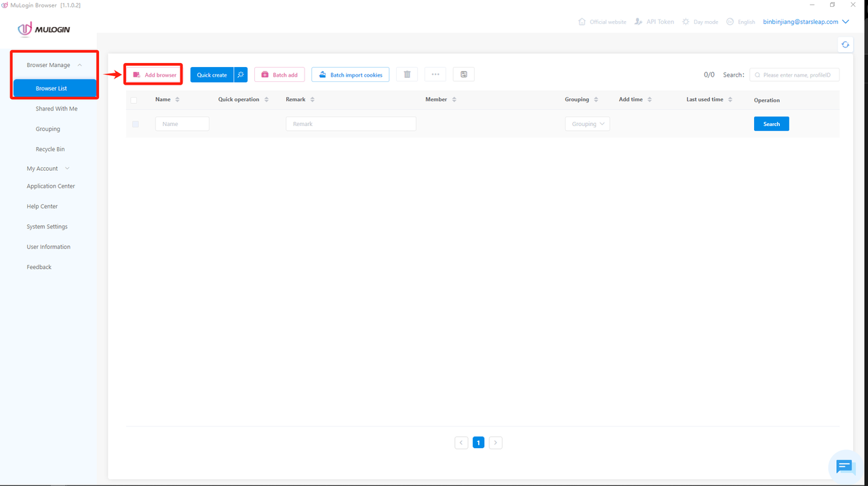Sort by Last used time column
The height and width of the screenshot is (486, 868).
coord(709,100)
